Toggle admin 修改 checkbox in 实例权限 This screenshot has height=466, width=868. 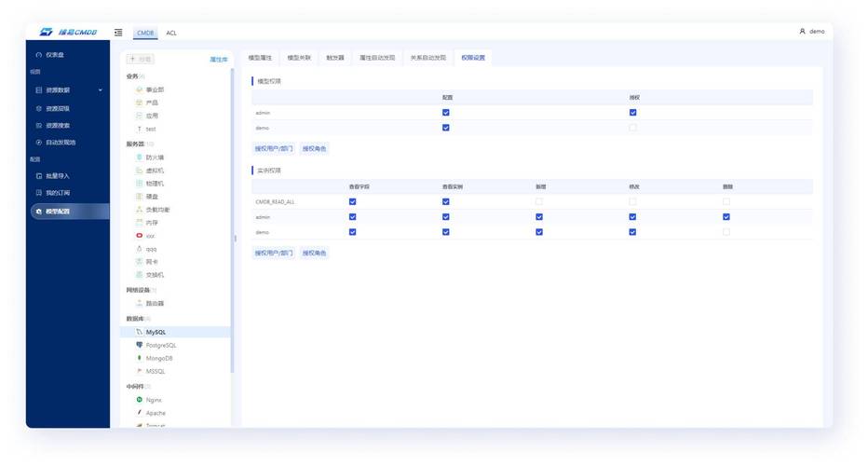point(632,216)
